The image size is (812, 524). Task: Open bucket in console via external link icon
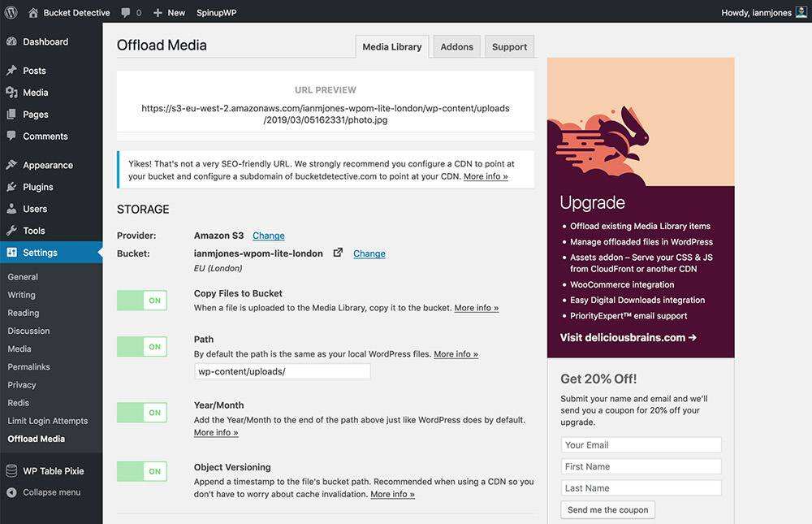coord(338,253)
